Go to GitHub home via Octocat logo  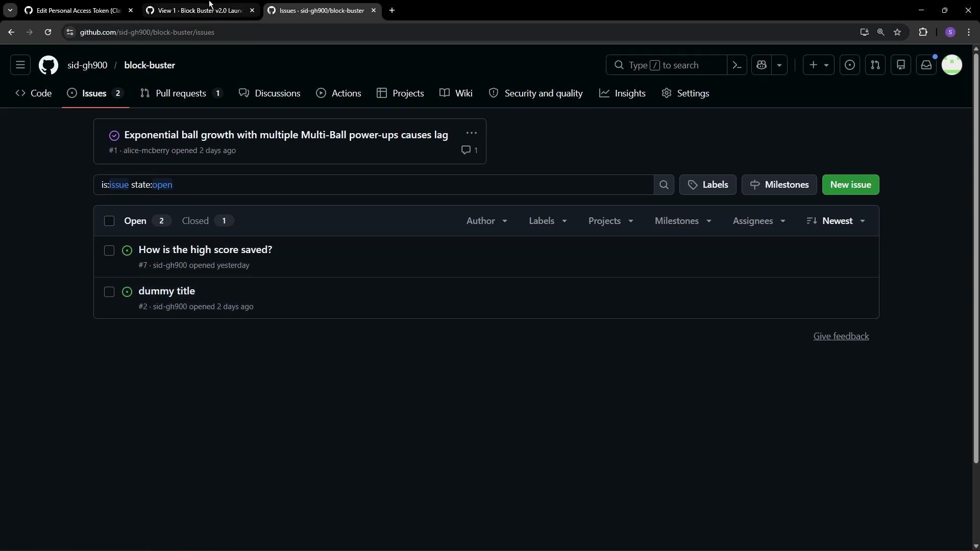click(48, 65)
